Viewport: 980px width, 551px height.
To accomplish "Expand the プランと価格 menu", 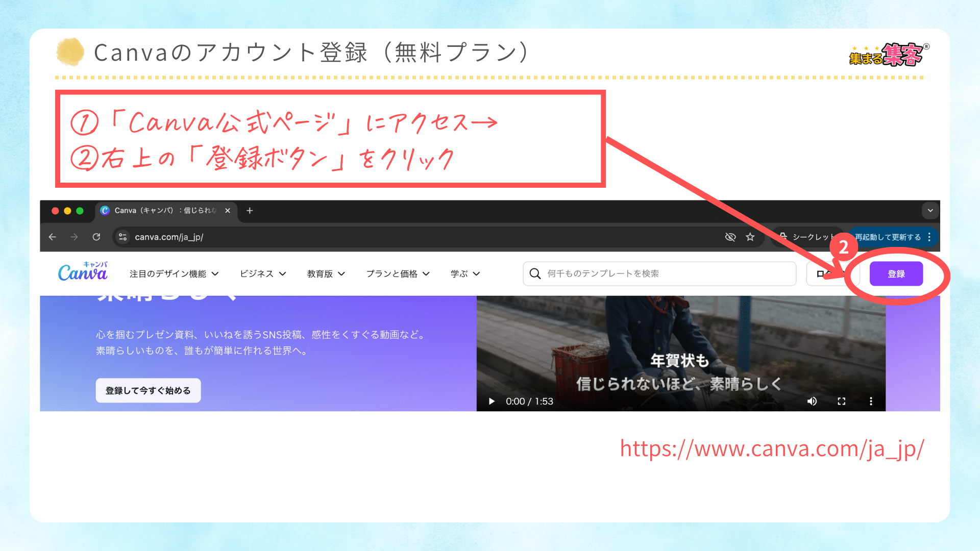I will click(398, 274).
